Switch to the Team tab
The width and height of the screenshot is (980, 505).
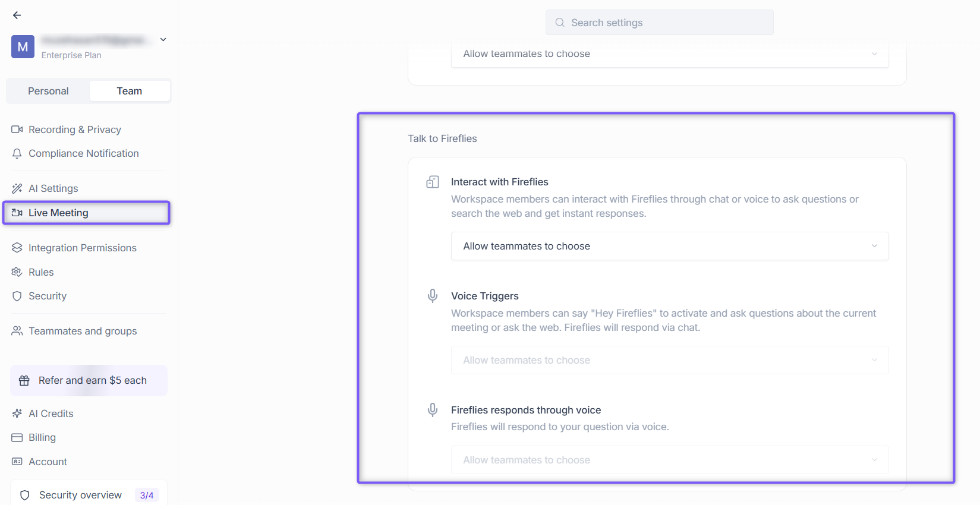pyautogui.click(x=130, y=91)
